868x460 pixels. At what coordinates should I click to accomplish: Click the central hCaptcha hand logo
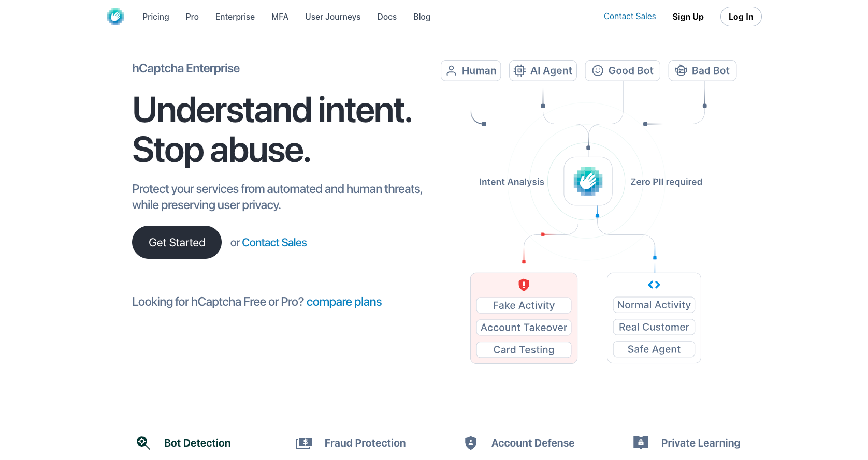(588, 181)
